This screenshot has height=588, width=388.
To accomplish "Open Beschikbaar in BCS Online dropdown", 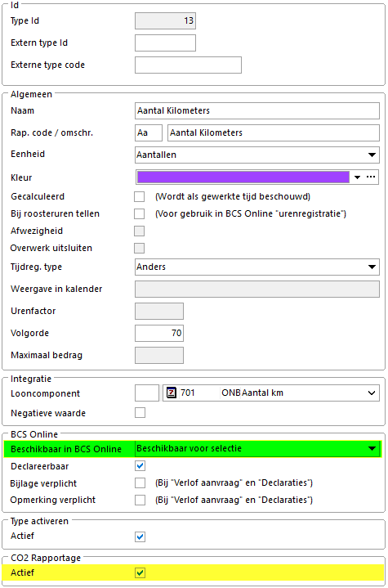I will click(x=257, y=448).
